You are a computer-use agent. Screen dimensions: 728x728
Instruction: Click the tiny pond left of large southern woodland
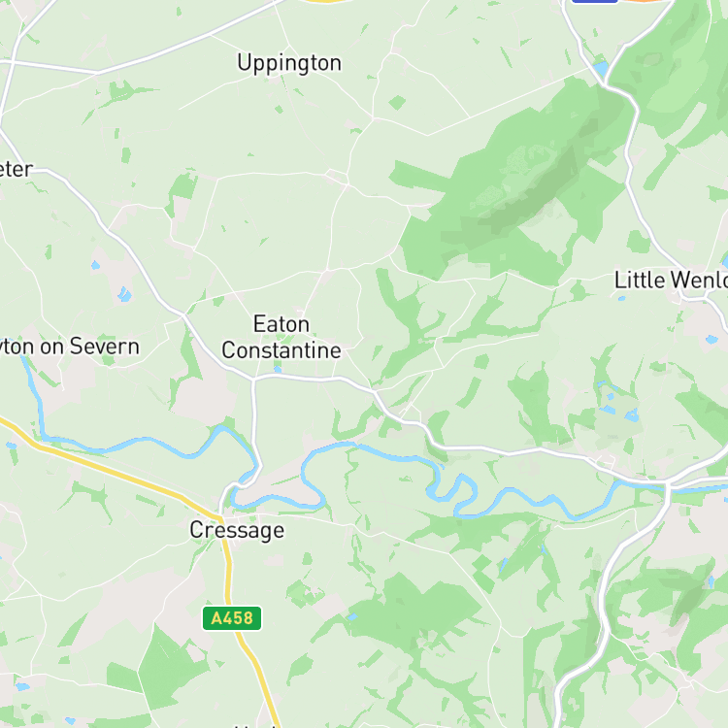tap(352, 616)
